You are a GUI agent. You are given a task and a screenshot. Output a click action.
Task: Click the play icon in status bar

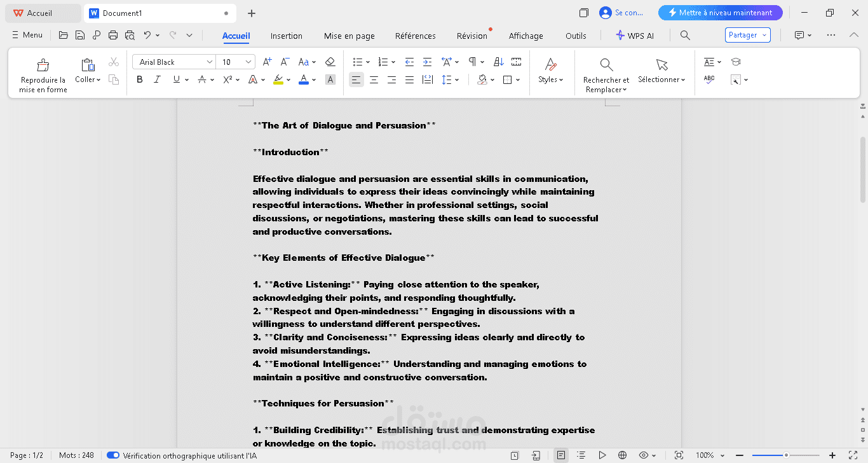pos(602,455)
